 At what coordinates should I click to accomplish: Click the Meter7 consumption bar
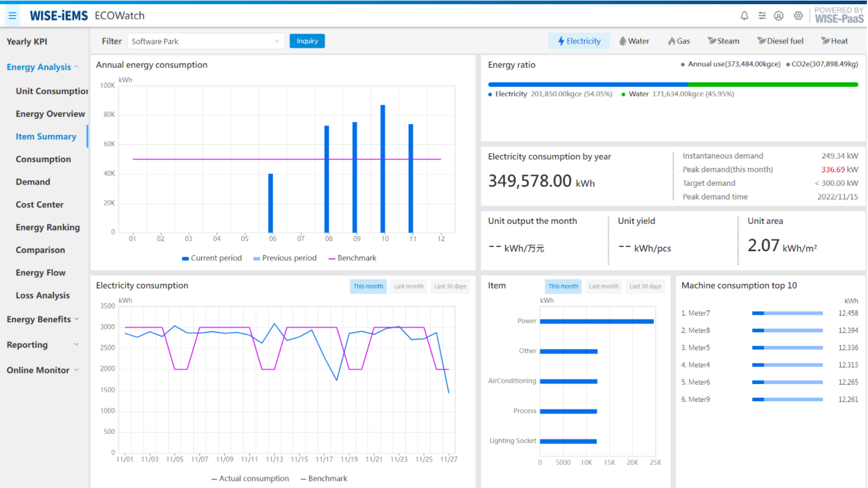tap(787, 313)
